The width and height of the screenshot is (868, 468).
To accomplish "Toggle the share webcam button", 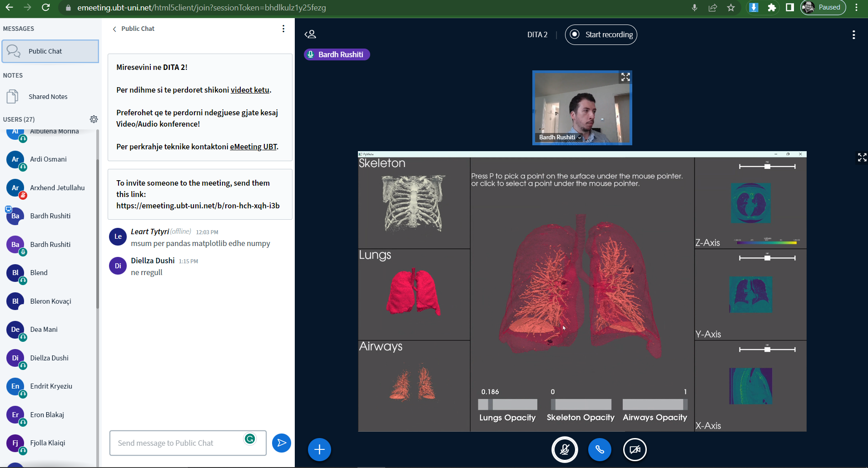I will (x=635, y=449).
